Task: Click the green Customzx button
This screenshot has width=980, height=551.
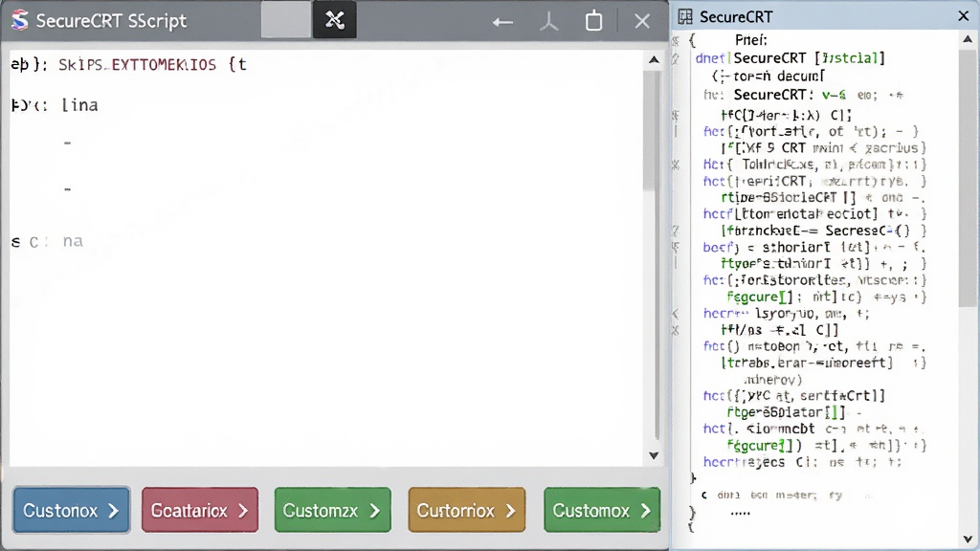Action: [332, 511]
